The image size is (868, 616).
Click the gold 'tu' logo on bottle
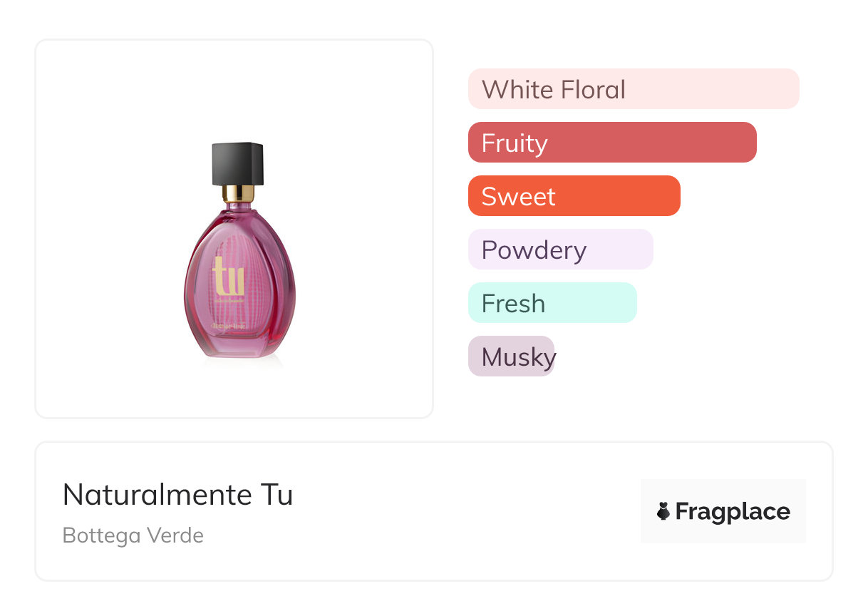tap(228, 277)
